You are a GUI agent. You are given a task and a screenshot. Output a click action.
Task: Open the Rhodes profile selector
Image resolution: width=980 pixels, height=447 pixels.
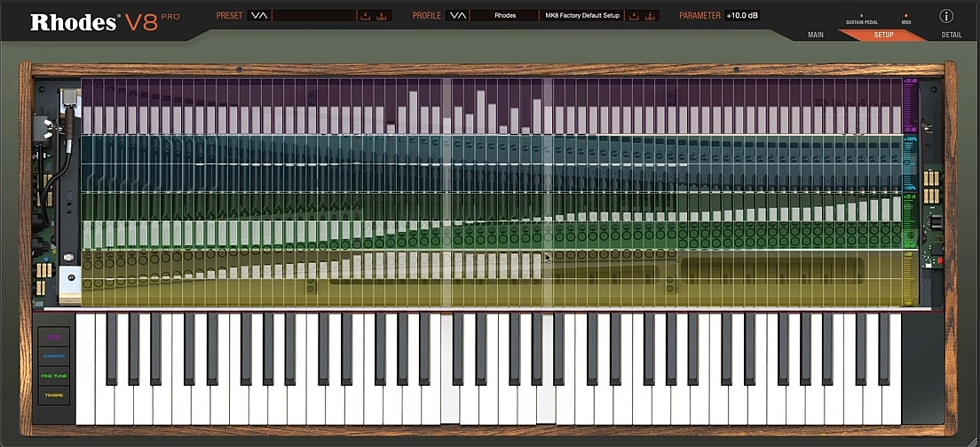point(504,16)
